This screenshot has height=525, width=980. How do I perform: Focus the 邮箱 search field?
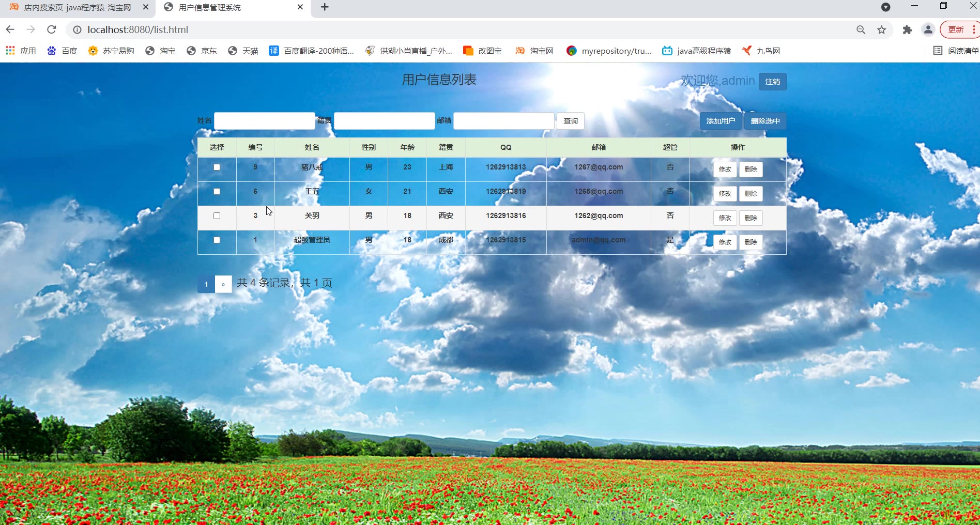point(504,121)
